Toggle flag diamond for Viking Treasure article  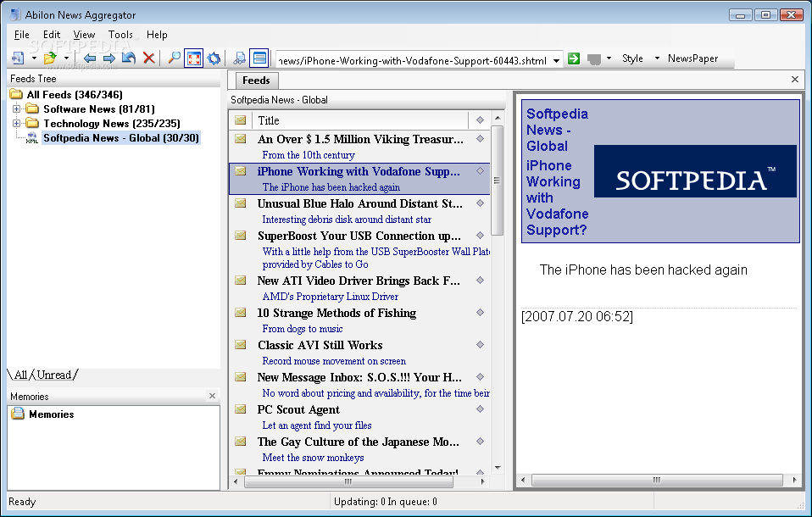[x=480, y=138]
